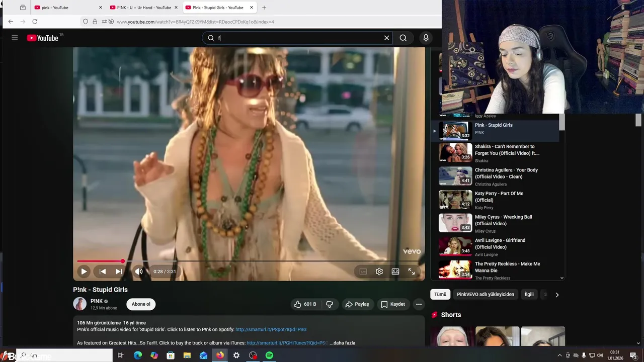Open the three-dot more actions menu
The width and height of the screenshot is (644, 362).
(419, 304)
